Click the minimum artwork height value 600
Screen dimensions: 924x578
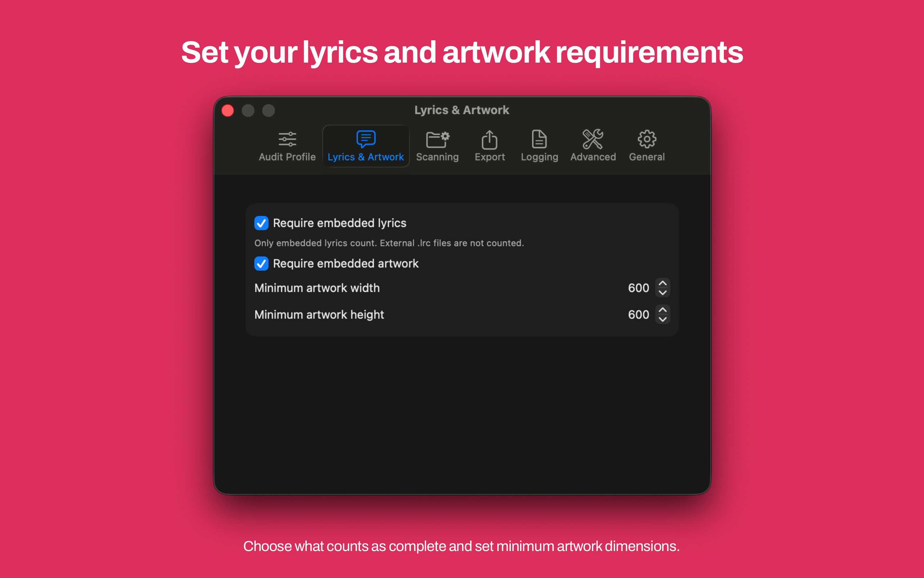click(x=638, y=315)
